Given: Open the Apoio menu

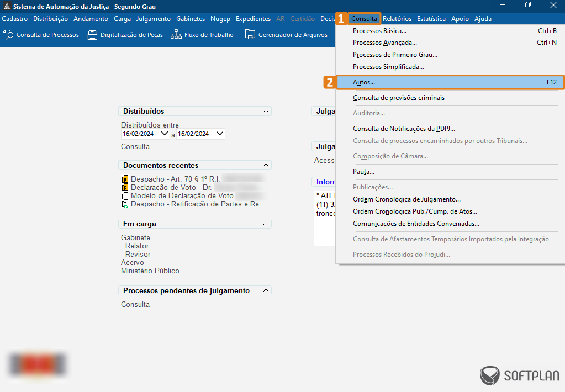Looking at the screenshot, I should point(460,19).
